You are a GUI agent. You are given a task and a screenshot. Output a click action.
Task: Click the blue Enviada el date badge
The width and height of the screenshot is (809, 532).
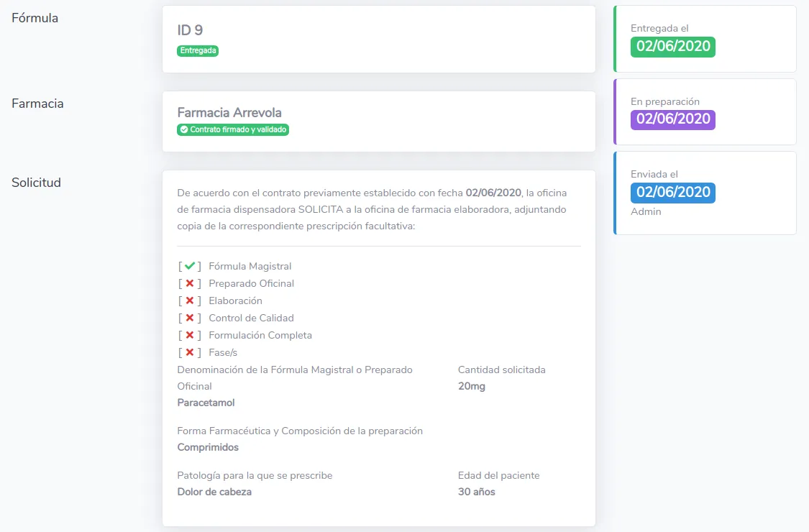click(x=673, y=193)
